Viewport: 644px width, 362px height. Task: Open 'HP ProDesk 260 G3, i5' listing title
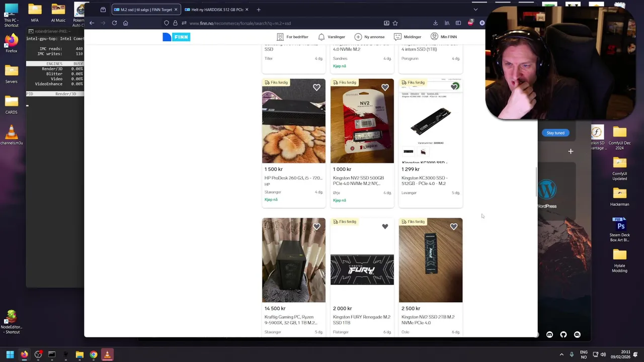tap(293, 178)
